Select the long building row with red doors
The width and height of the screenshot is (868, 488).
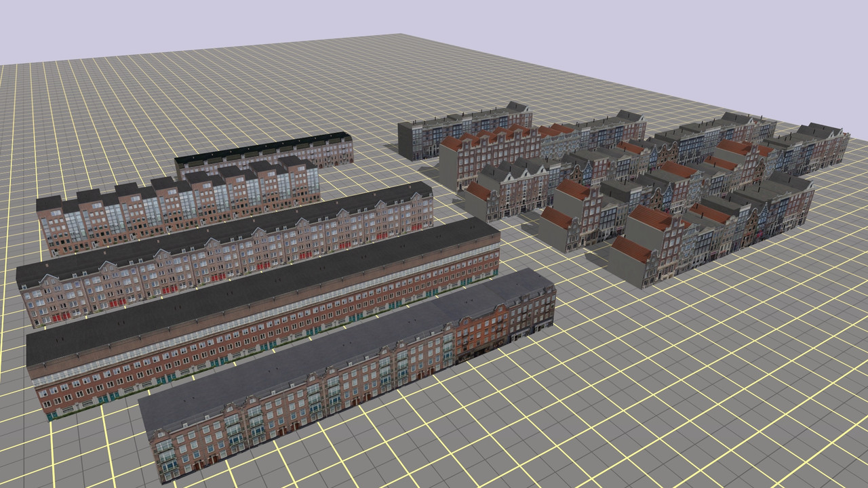pyautogui.click(x=224, y=254)
